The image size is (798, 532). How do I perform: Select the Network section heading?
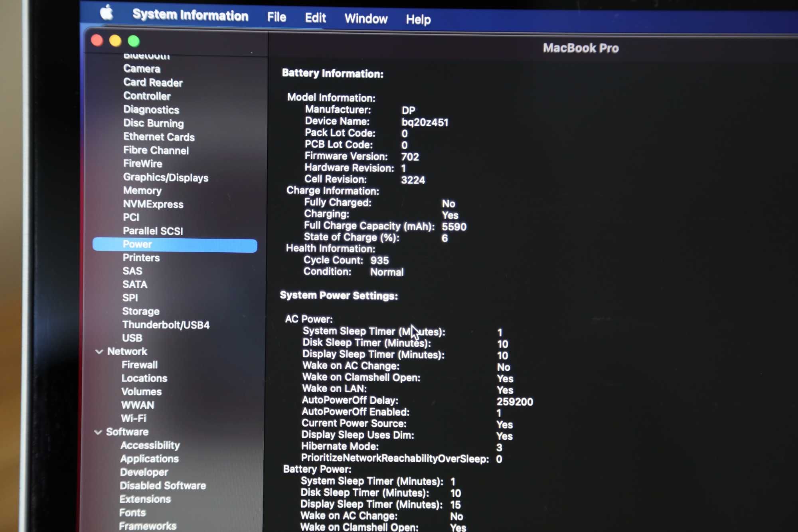click(x=127, y=351)
